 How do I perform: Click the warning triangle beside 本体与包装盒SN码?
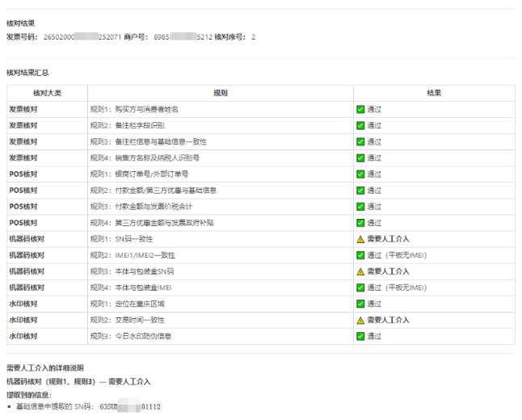360,271
